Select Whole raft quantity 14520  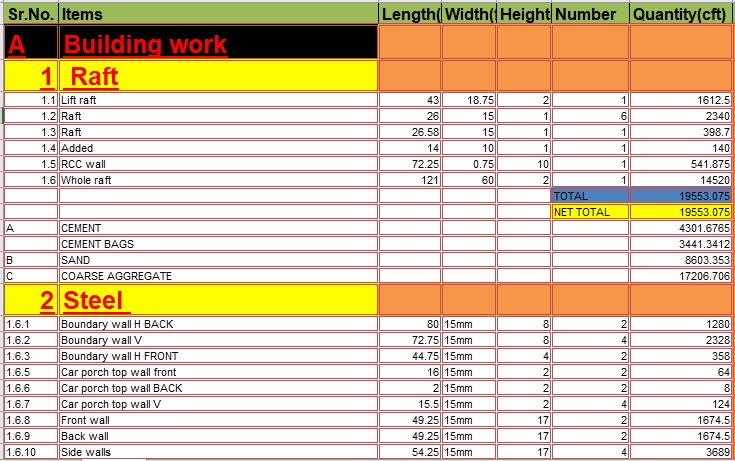click(x=681, y=180)
